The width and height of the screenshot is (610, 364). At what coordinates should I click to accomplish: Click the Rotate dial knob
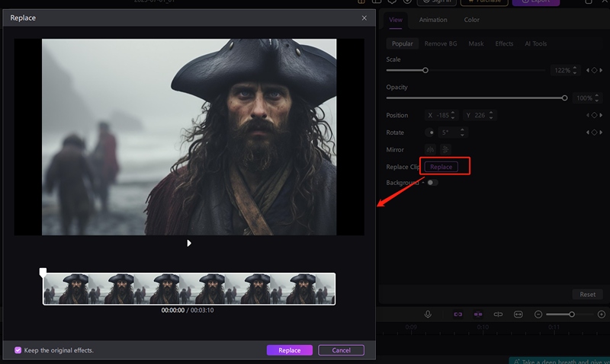coord(430,133)
